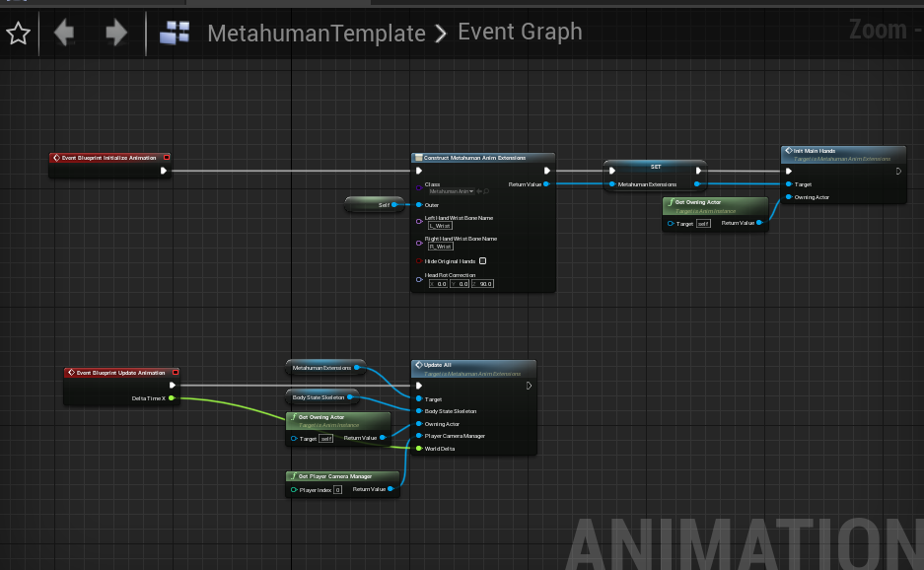Click the Outer input pin

point(419,205)
